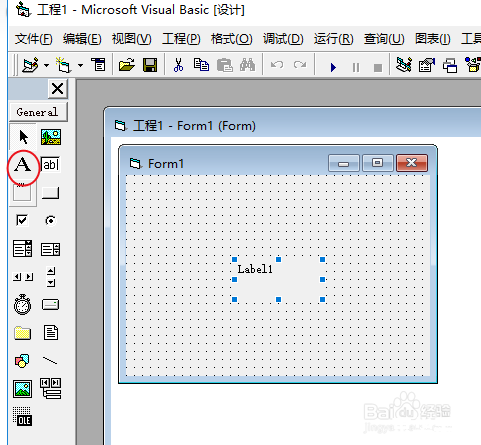
Task: Select the CheckBox control tool
Action: [x=22, y=220]
